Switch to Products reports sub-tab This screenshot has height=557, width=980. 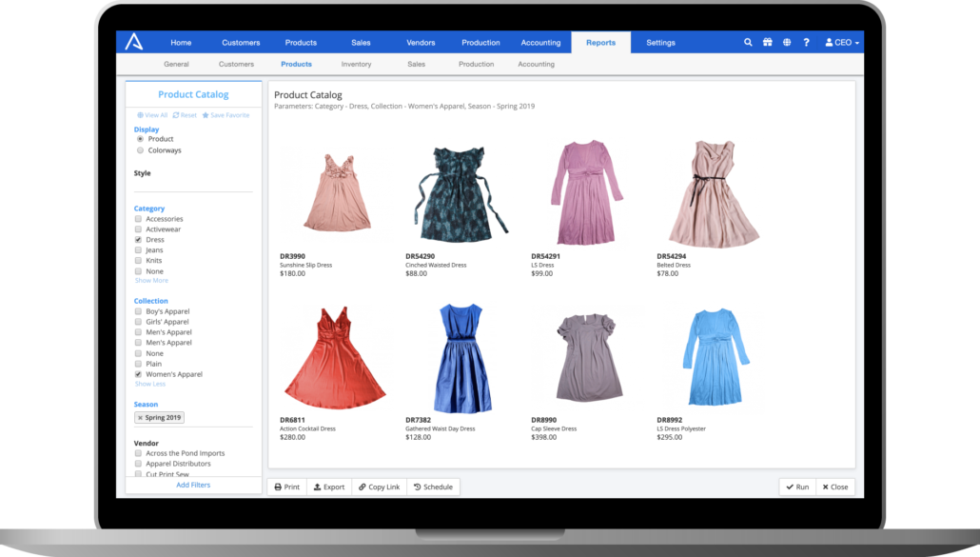coord(296,64)
